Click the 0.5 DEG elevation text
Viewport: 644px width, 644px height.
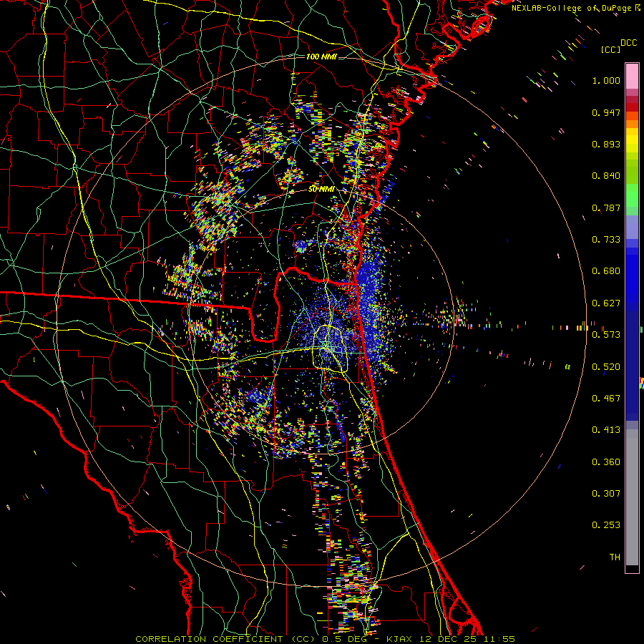[x=344, y=639]
